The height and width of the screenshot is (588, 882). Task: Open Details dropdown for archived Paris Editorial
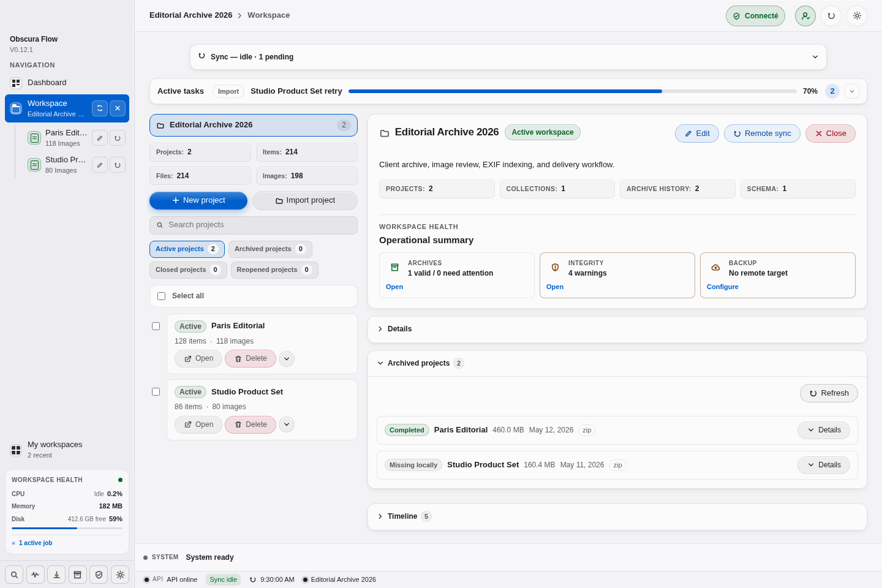pos(824,430)
